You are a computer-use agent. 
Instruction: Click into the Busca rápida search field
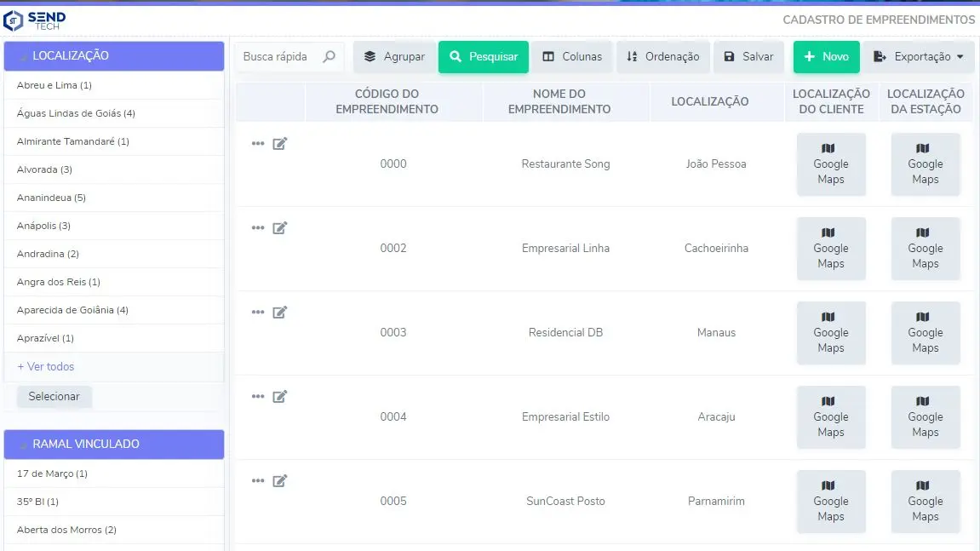pos(278,57)
